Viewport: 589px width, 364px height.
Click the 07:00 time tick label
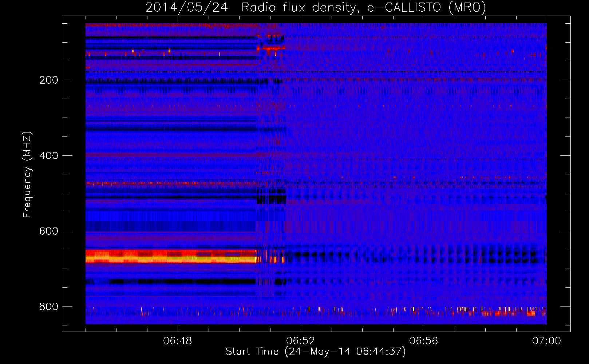pos(546,341)
